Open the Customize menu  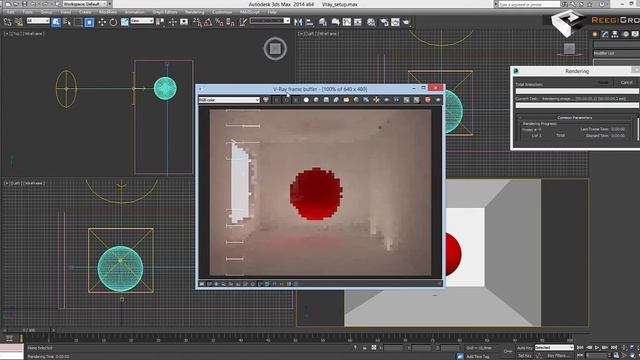pyautogui.click(x=222, y=12)
